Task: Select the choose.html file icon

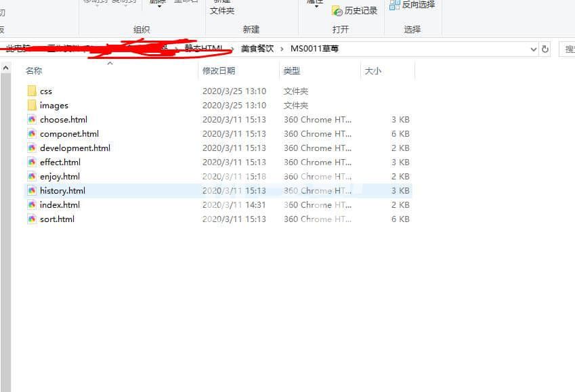Action: (32, 119)
